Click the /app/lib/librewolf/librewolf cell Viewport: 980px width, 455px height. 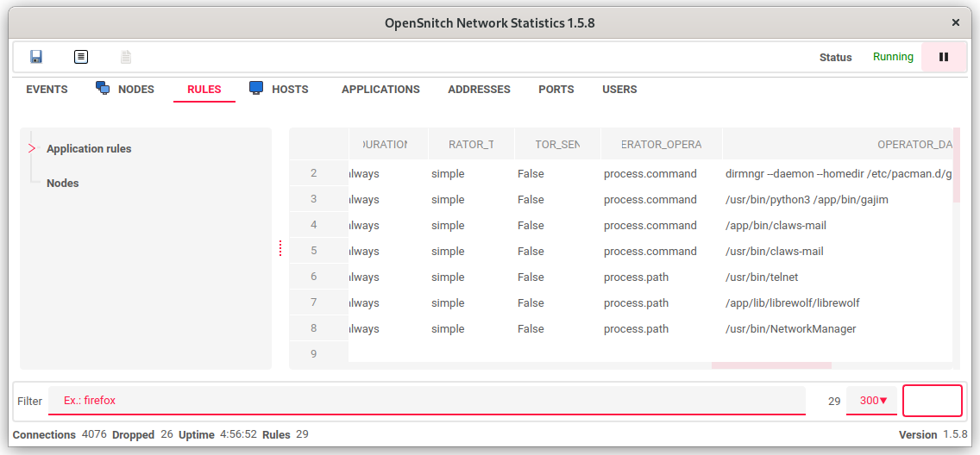[x=838, y=303]
